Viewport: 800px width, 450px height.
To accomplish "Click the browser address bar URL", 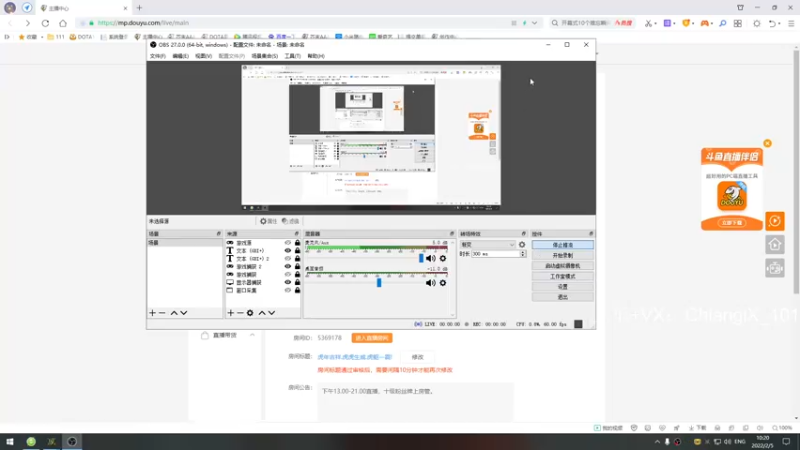I will tap(143, 23).
